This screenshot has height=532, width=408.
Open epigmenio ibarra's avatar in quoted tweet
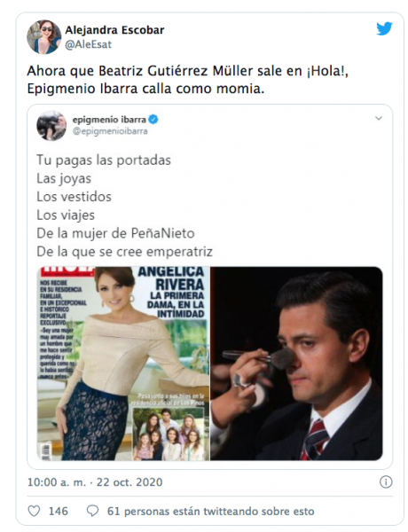point(51,125)
